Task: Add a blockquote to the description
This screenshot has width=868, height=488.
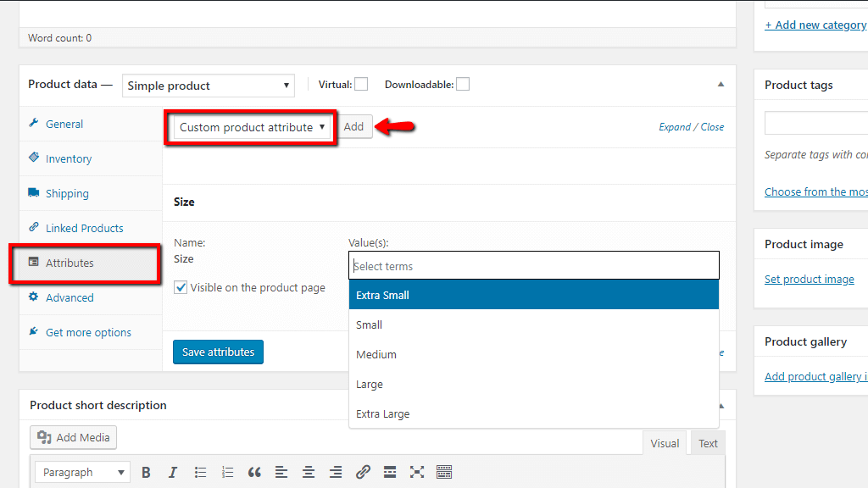Action: pos(254,472)
